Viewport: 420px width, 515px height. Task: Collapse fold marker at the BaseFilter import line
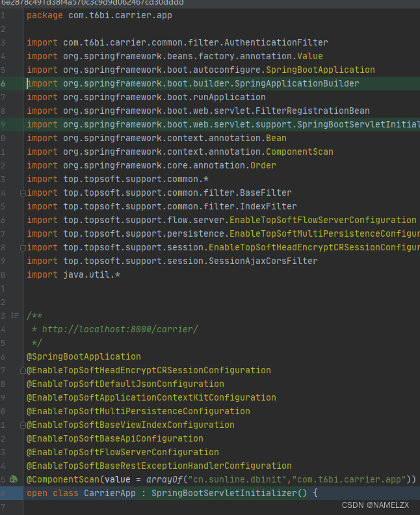(23, 193)
